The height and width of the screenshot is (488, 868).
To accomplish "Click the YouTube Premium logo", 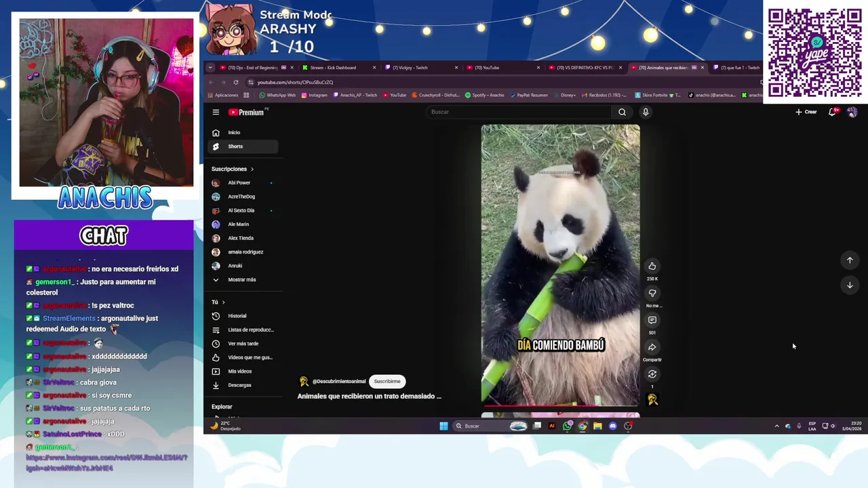I will click(248, 113).
